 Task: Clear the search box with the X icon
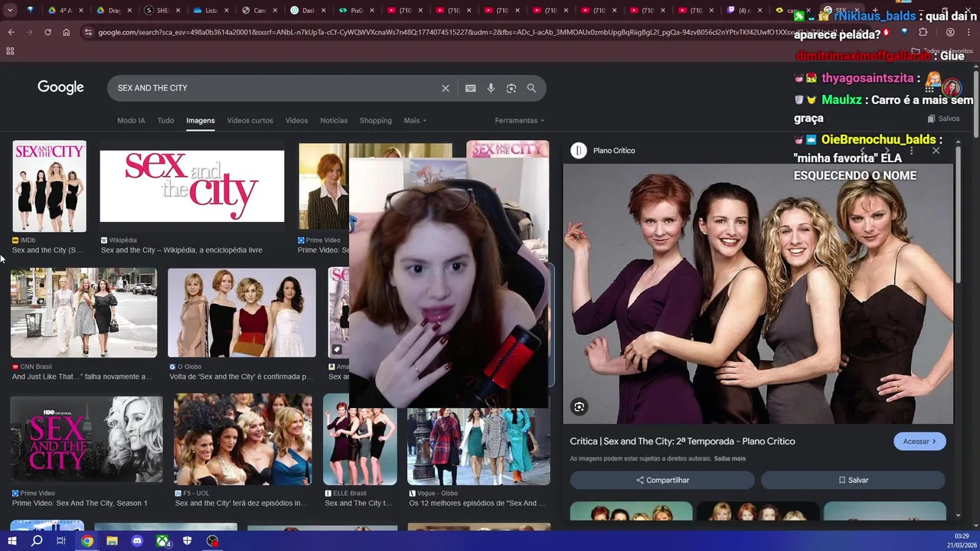point(445,88)
